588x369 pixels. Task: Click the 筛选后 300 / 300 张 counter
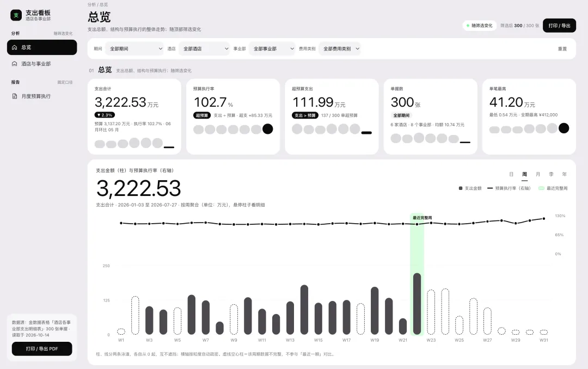click(x=519, y=26)
